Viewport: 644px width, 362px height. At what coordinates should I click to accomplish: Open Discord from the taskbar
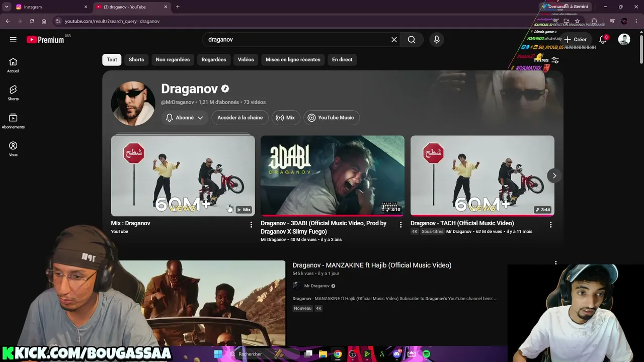click(396, 354)
